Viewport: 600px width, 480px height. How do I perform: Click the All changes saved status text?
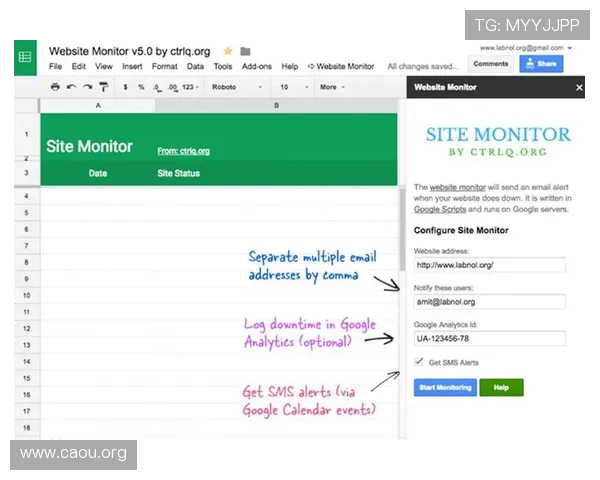(x=422, y=66)
